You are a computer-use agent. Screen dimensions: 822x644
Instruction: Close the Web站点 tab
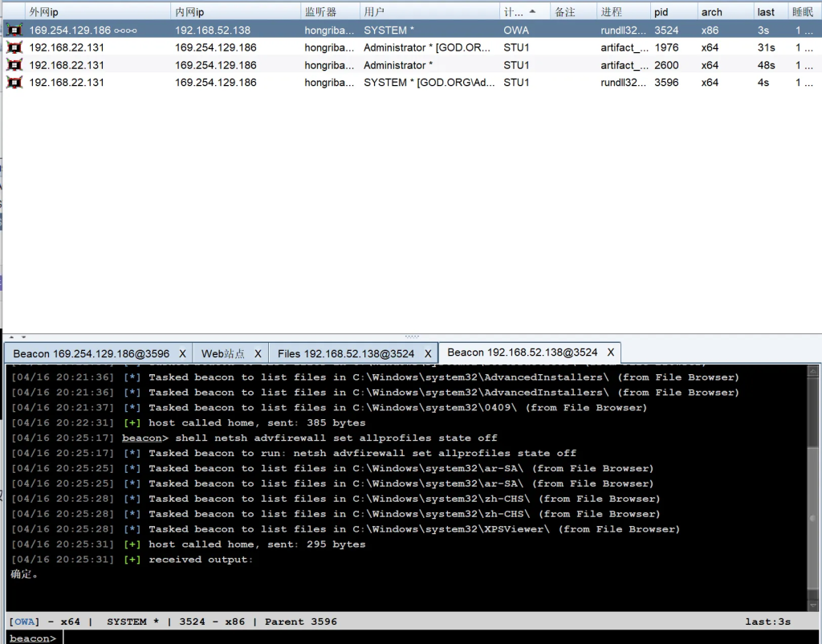[258, 353]
